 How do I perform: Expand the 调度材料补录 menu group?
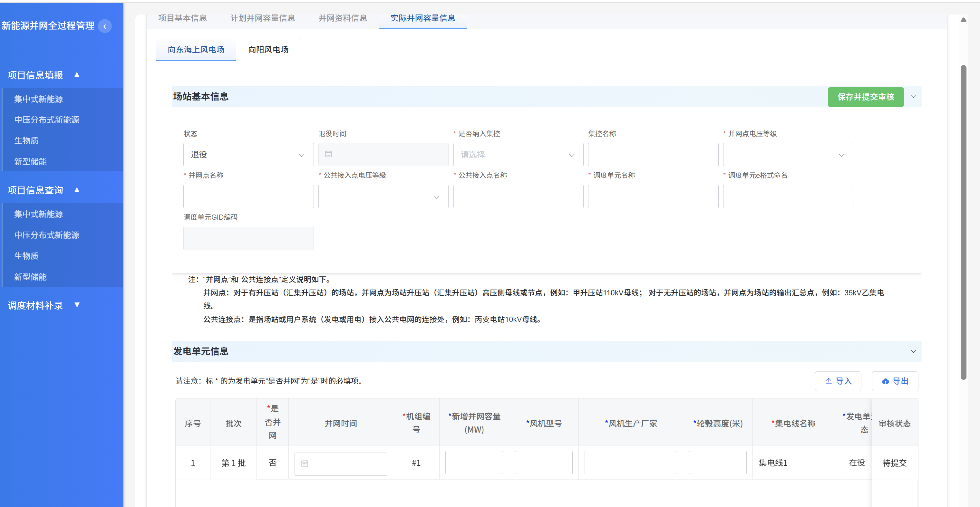click(x=77, y=305)
